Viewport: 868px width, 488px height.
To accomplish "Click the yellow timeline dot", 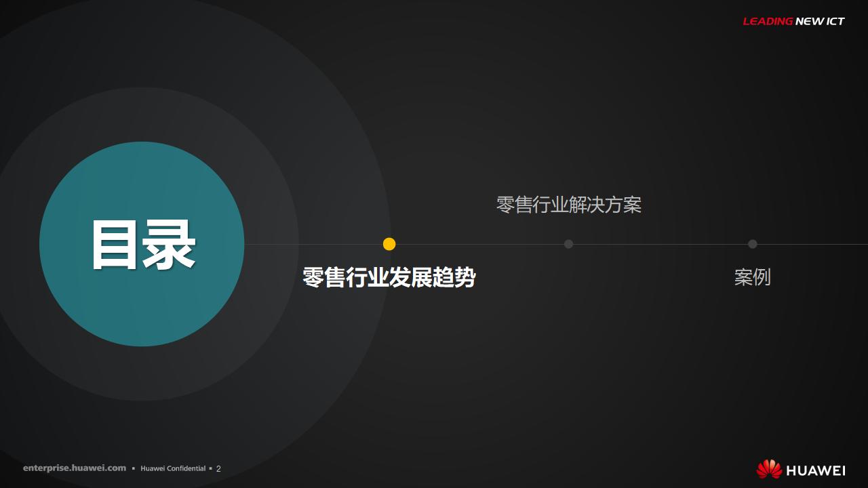I will point(389,244).
